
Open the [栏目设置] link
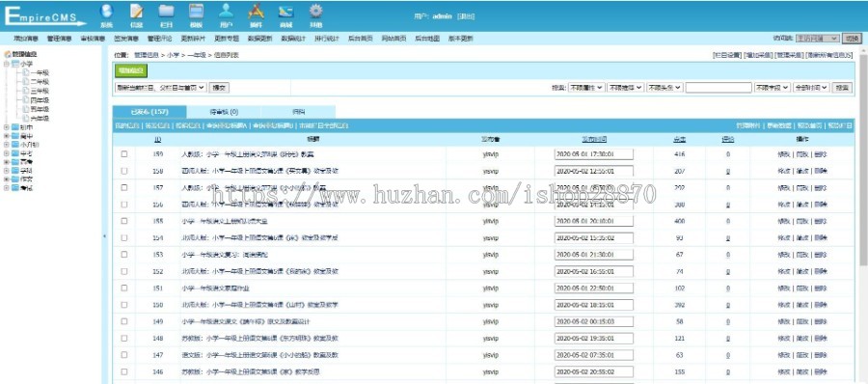(x=727, y=55)
